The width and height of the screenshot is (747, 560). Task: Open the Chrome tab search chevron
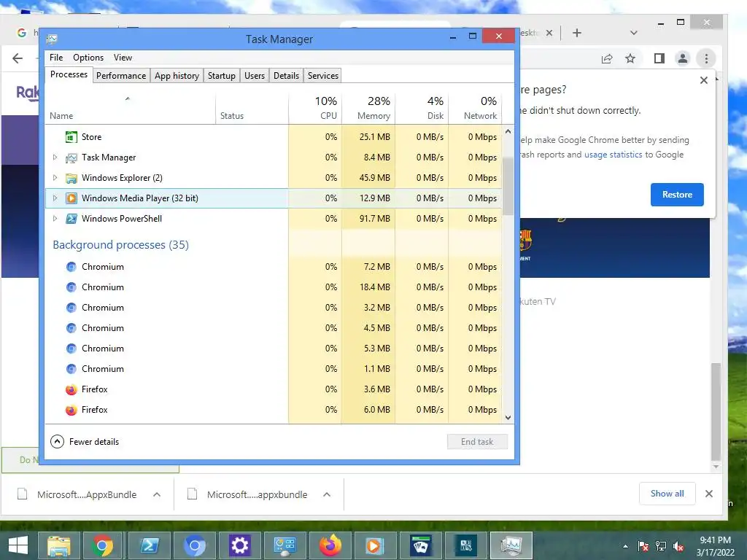634,33
